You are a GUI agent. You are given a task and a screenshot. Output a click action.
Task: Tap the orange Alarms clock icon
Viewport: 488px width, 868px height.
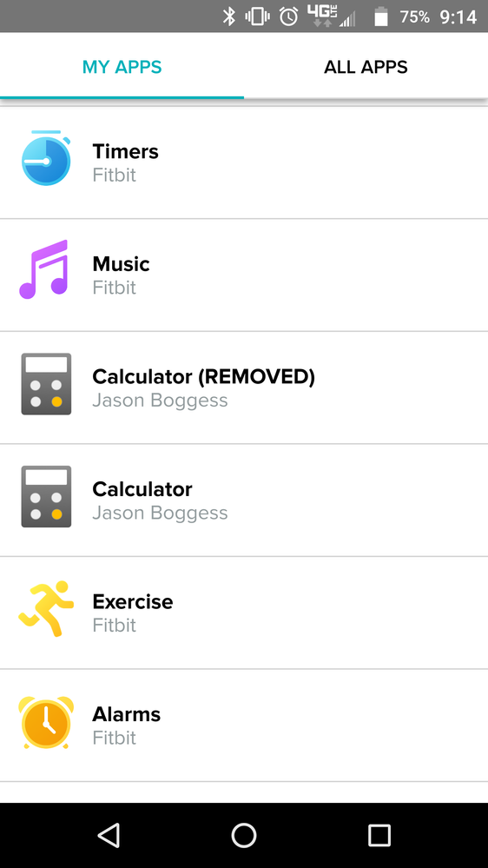click(47, 722)
